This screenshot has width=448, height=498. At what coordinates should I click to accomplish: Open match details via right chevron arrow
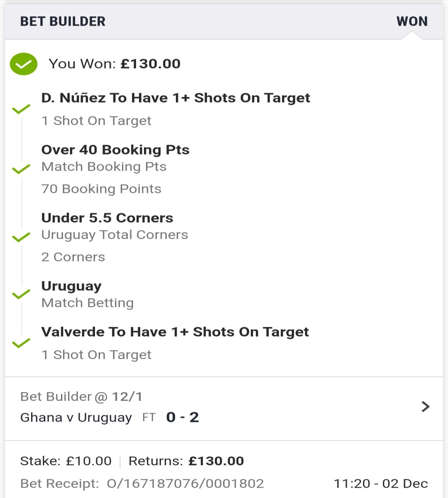click(x=425, y=406)
